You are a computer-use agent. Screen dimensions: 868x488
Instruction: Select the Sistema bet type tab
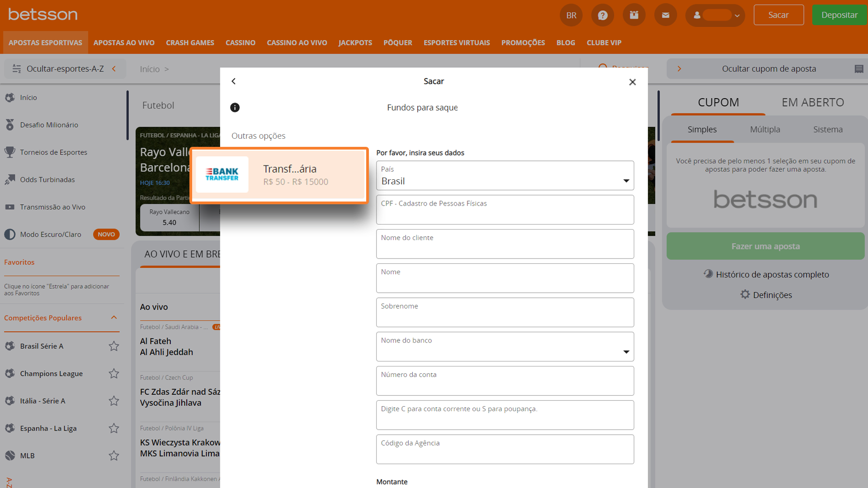(x=828, y=130)
